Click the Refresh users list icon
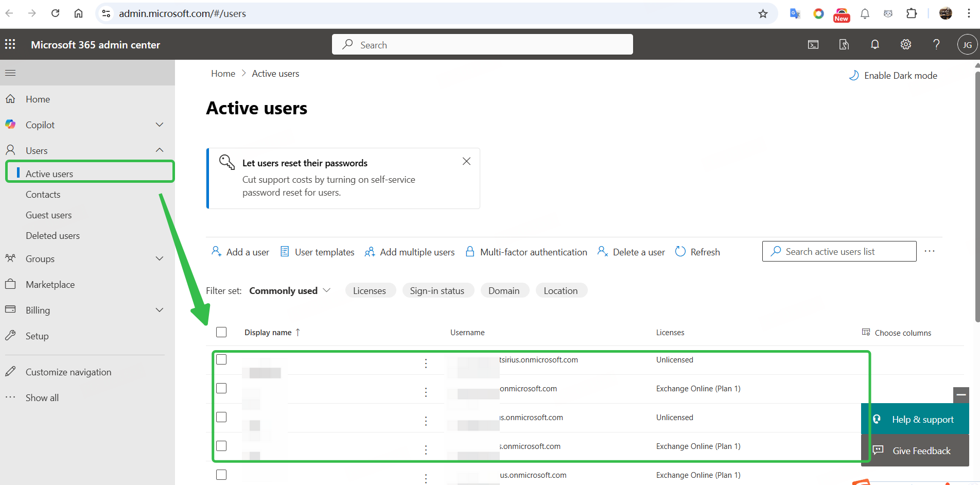980x485 pixels. click(x=697, y=252)
